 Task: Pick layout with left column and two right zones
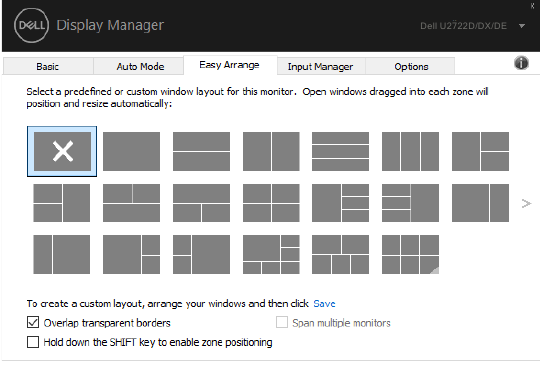(x=480, y=151)
